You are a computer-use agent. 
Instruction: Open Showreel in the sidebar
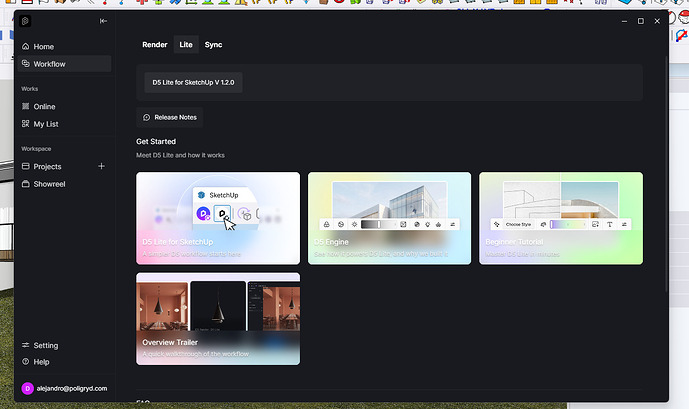point(64,184)
